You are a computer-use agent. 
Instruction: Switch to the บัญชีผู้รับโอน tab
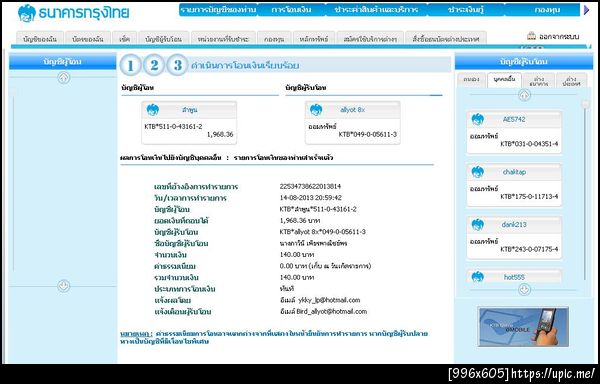click(x=164, y=38)
